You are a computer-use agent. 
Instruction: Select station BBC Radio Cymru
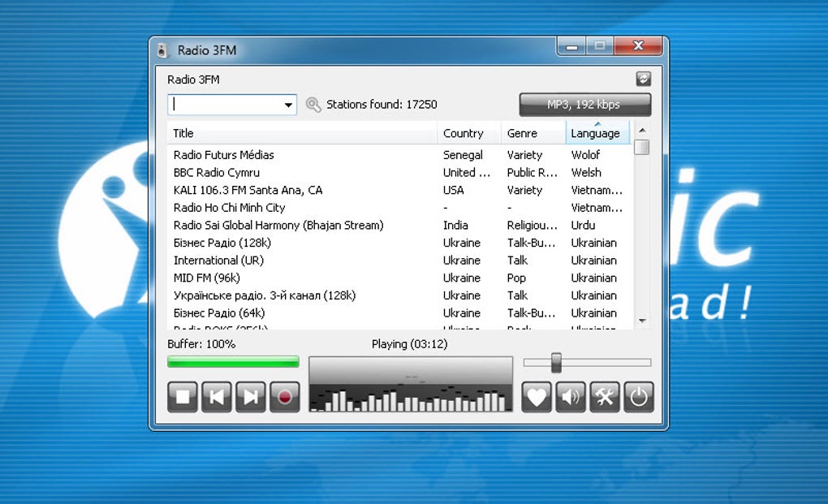pyautogui.click(x=217, y=173)
